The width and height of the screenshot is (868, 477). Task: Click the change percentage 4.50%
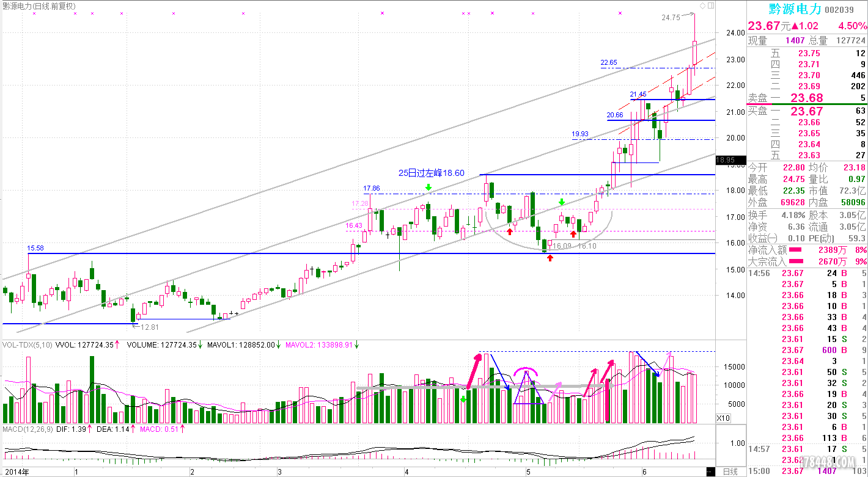[x=852, y=26]
